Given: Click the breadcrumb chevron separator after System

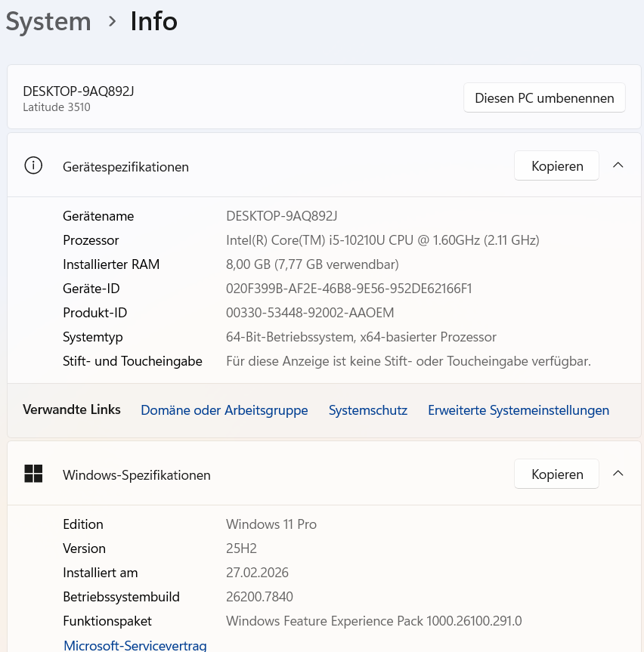Looking at the screenshot, I should 112,22.
